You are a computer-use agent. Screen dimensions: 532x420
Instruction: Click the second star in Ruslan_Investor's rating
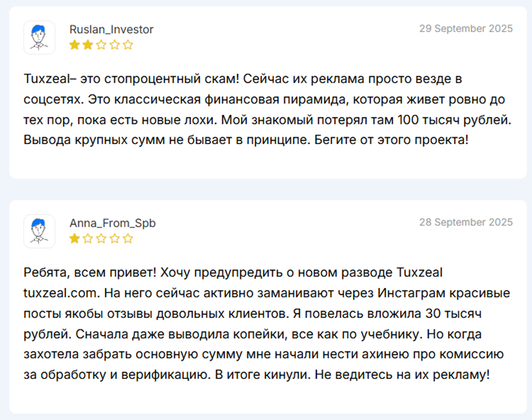tap(88, 45)
